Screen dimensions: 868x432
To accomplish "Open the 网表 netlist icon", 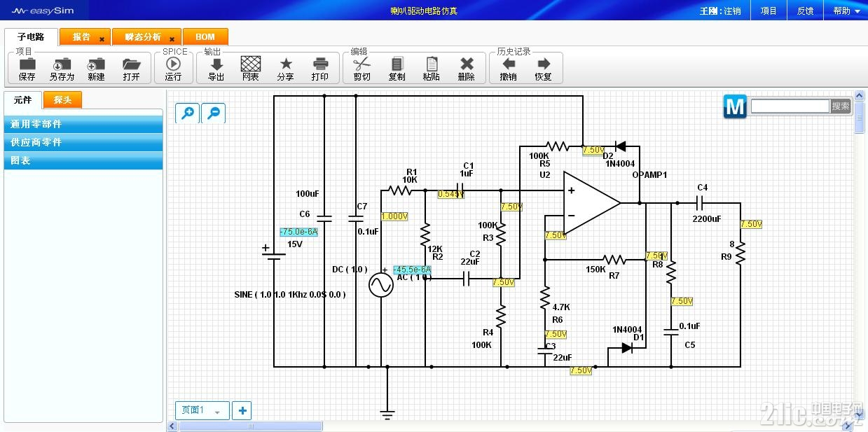I will click(251, 64).
